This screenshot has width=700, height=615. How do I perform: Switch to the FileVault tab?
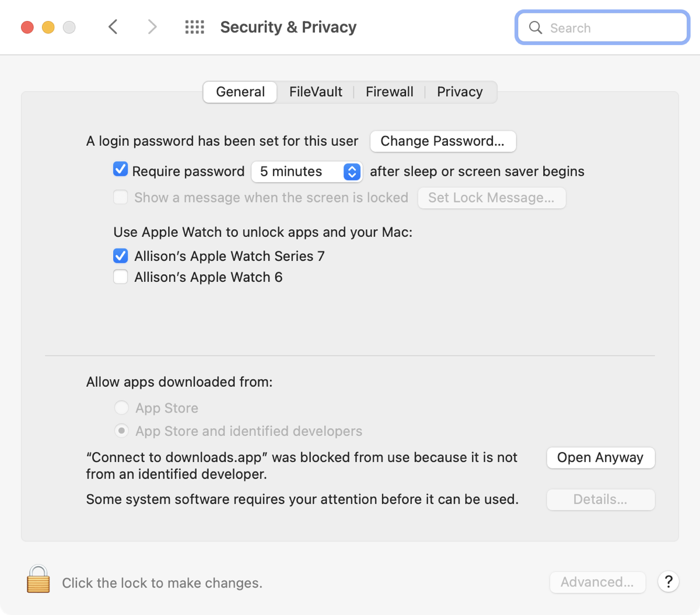point(316,92)
